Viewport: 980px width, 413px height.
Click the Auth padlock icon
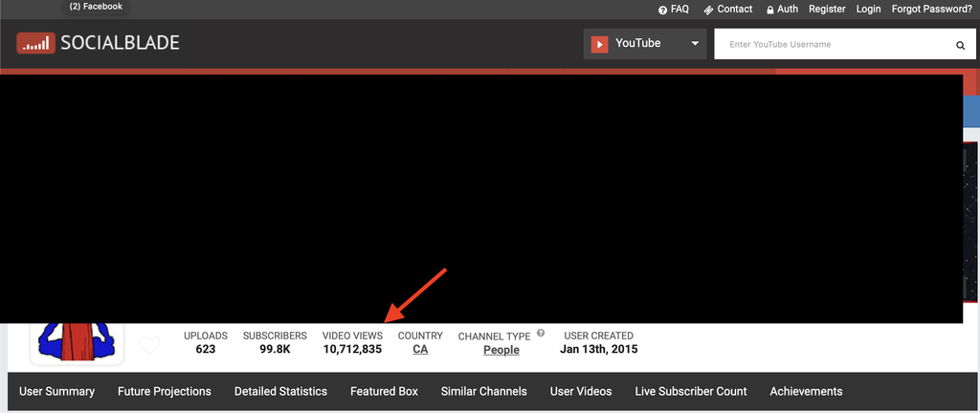(x=770, y=10)
